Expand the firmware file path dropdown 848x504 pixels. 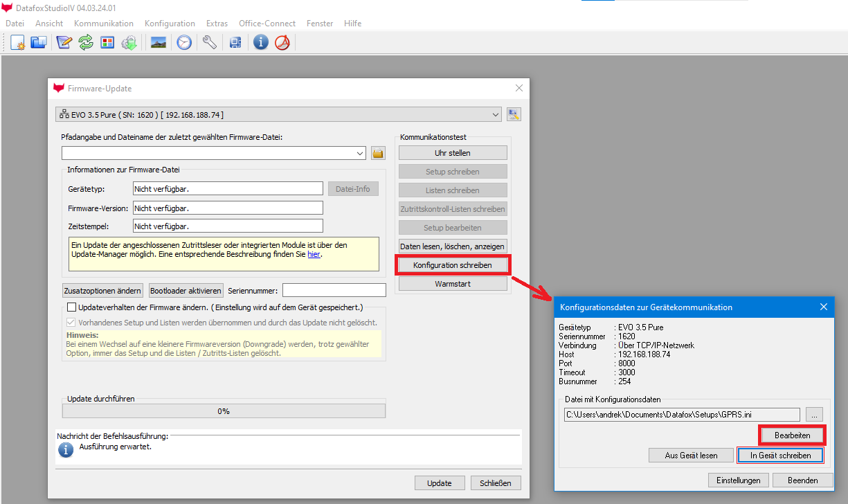359,153
